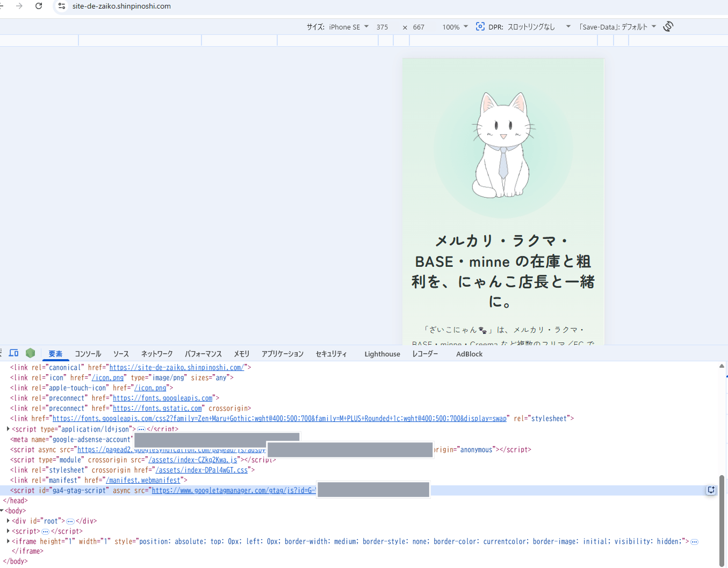Click the ellipsis at the iframe row end

pyautogui.click(x=694, y=542)
